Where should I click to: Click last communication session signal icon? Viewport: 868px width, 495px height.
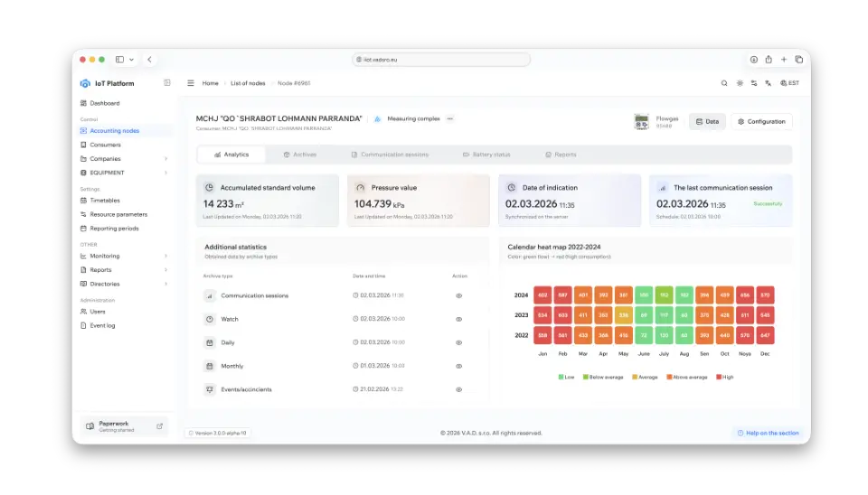[663, 188]
